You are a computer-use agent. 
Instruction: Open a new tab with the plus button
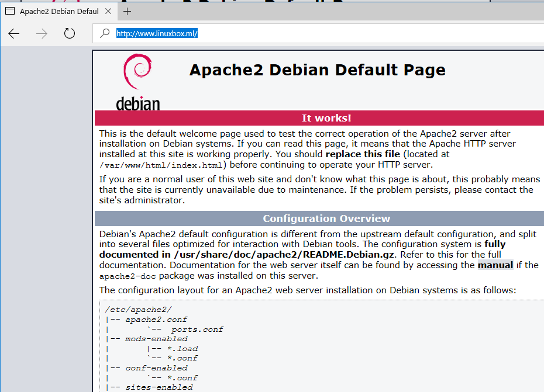127,11
